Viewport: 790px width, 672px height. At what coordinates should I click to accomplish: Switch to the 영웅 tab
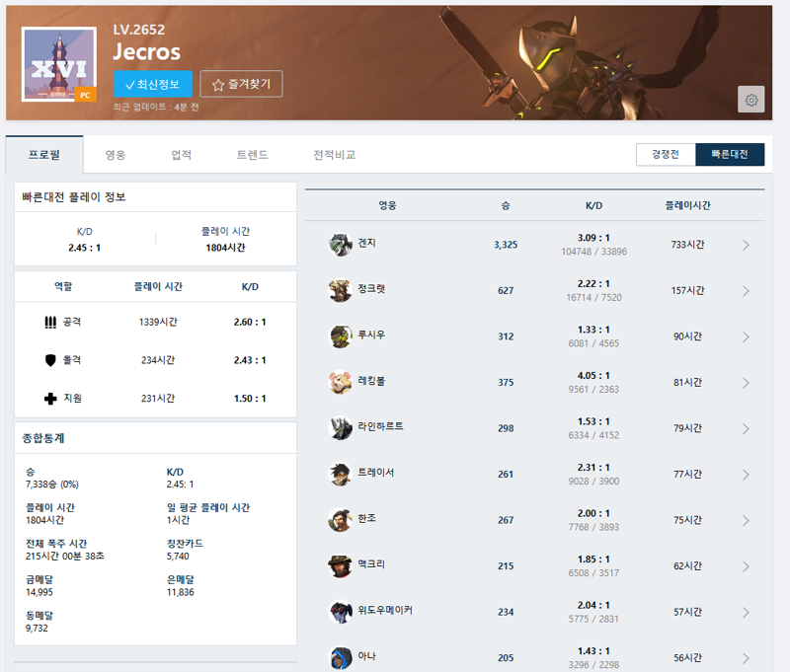point(116,155)
